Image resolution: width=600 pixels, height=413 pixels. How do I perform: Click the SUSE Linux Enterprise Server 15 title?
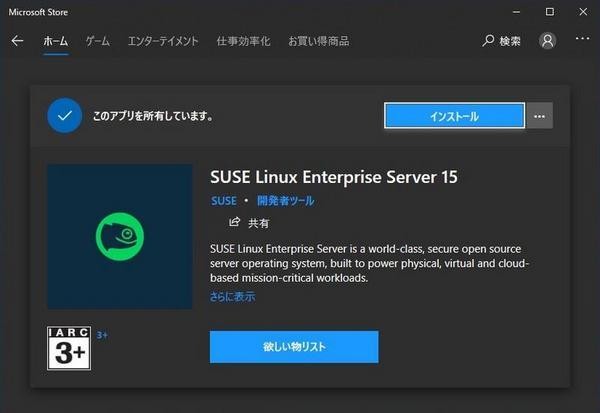click(334, 177)
